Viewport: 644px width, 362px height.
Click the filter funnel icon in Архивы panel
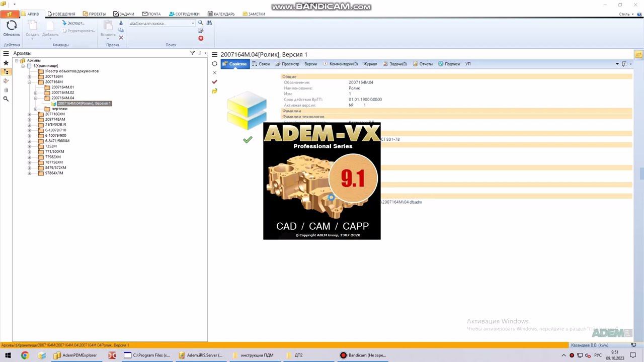click(x=192, y=53)
